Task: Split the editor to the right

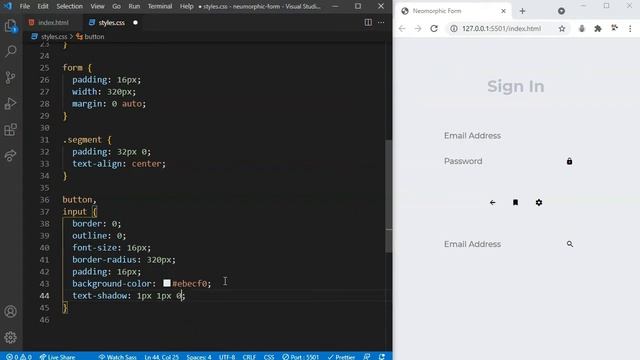Action: tap(368, 22)
